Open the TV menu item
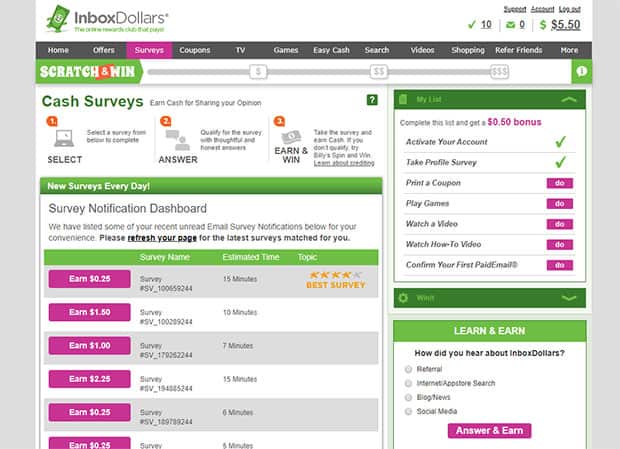620x449 pixels. [240, 50]
